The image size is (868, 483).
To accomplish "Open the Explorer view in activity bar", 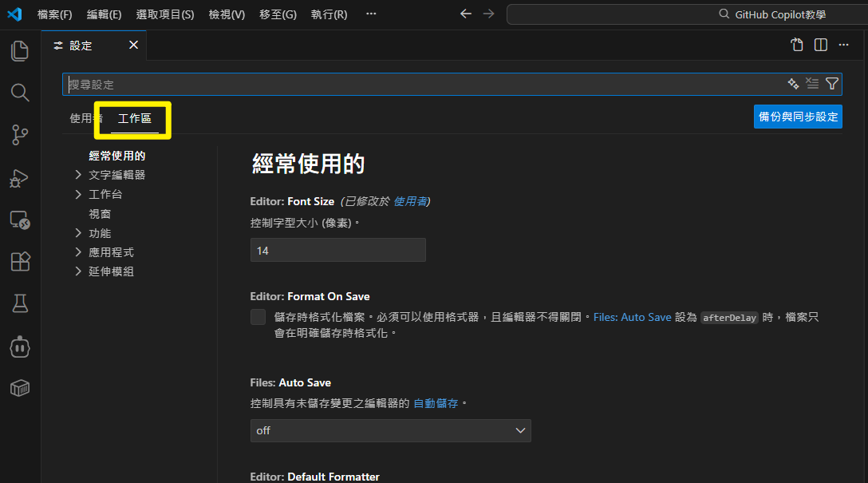I will (x=20, y=51).
